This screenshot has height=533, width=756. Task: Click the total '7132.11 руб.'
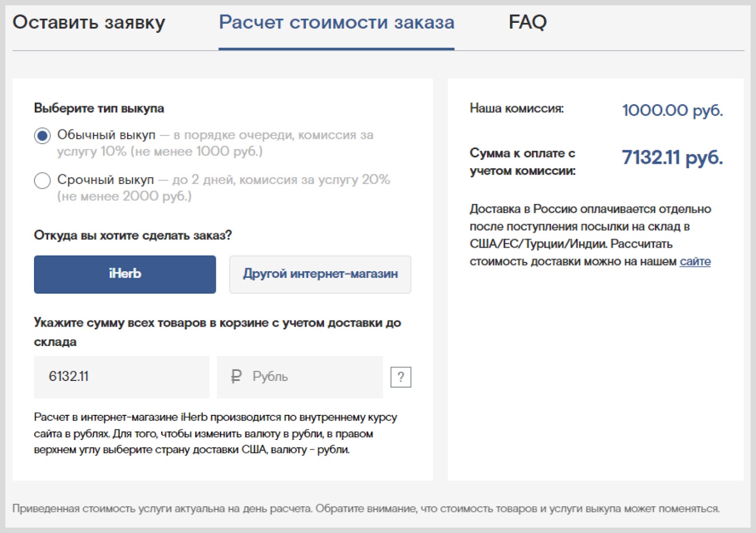click(672, 157)
